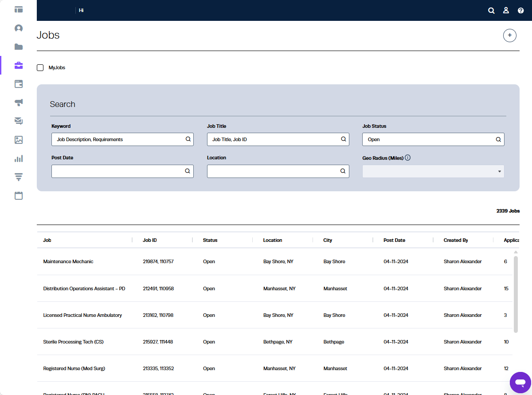The height and width of the screenshot is (395, 532).
Task: Click the bar chart analytics icon
Action: pyautogui.click(x=19, y=158)
